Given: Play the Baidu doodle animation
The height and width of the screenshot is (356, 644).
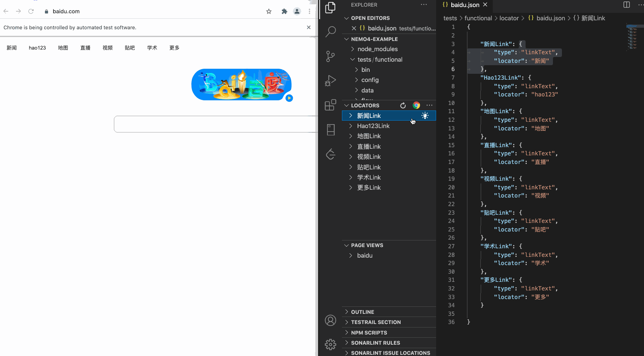Looking at the screenshot, I should pos(289,98).
